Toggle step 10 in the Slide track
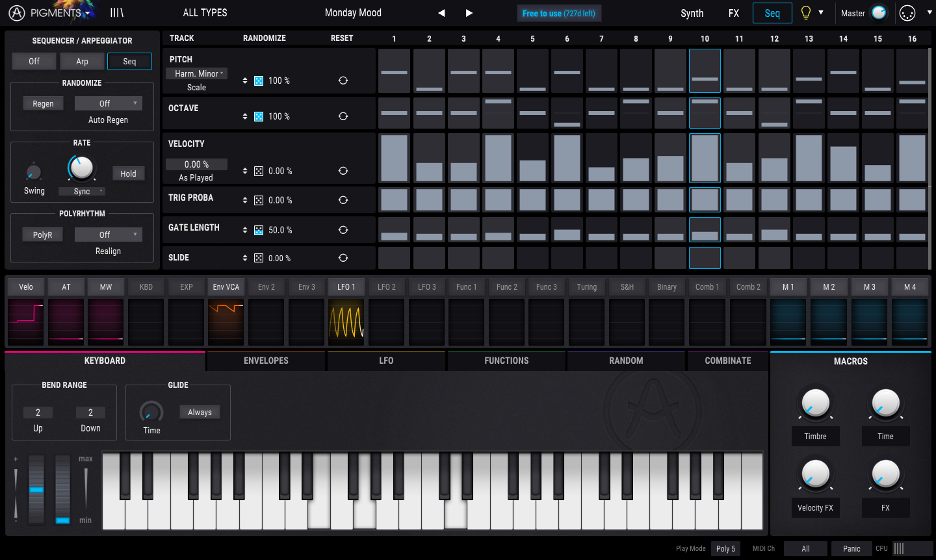Viewport: 936px width, 560px height. 705,258
